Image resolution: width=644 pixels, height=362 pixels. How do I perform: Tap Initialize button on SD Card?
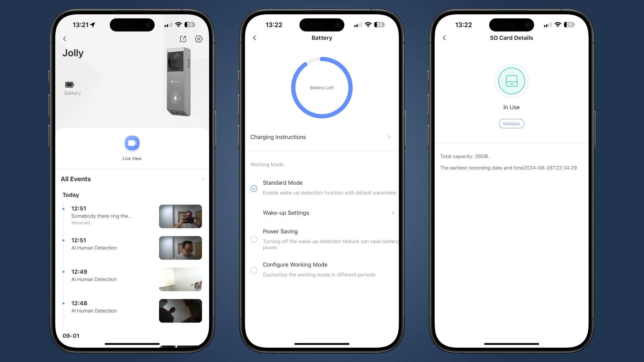(x=511, y=123)
